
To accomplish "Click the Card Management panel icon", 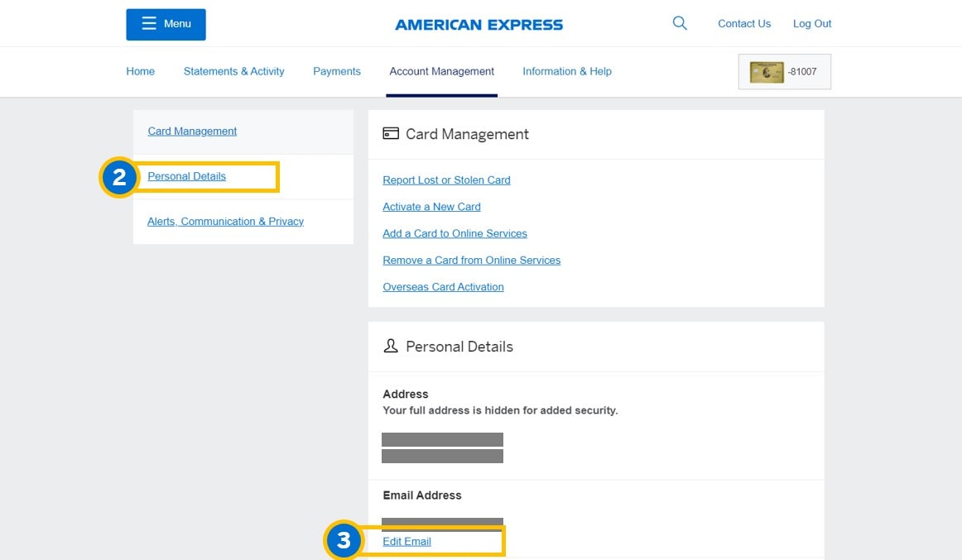I will (390, 133).
